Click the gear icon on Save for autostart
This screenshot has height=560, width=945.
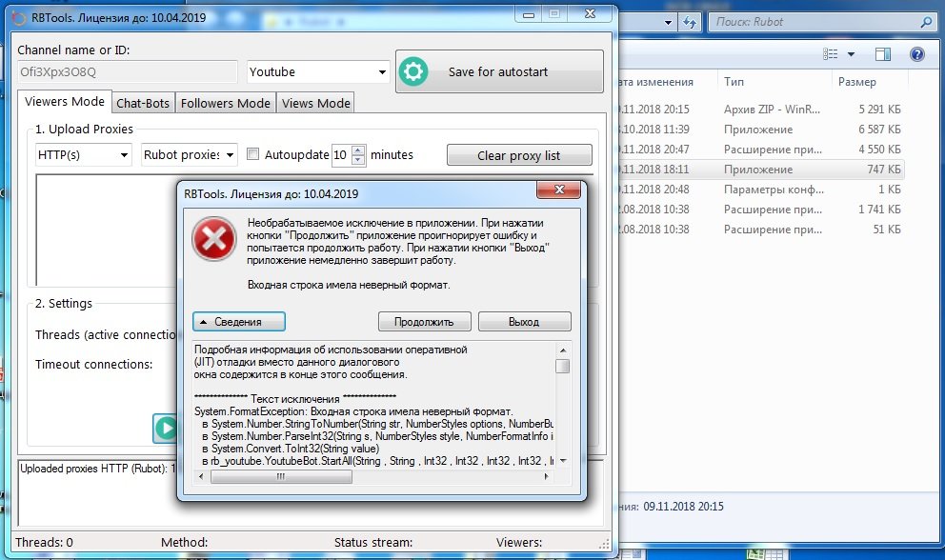[413, 72]
